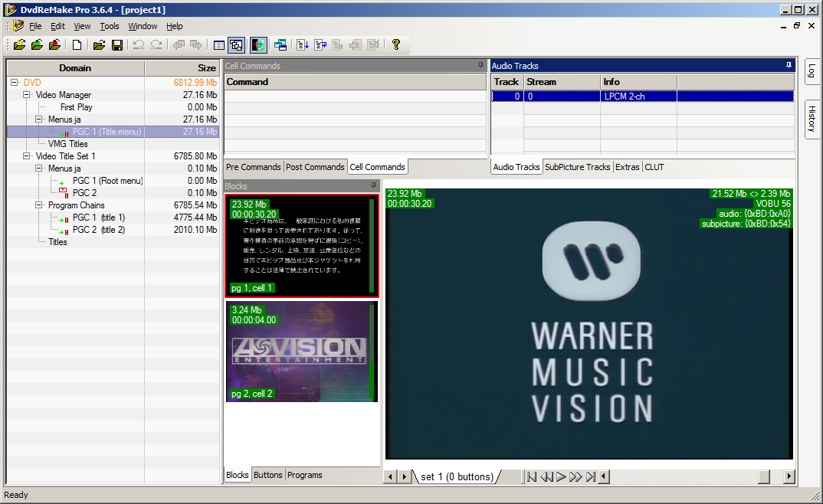Open the View menu
The width and height of the screenshot is (823, 504).
tap(82, 26)
